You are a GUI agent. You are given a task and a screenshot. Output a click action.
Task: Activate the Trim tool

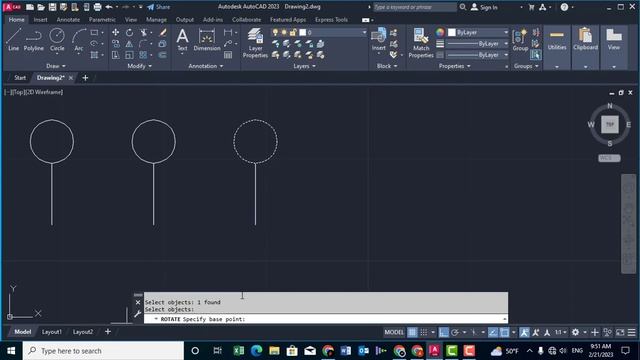point(143,33)
